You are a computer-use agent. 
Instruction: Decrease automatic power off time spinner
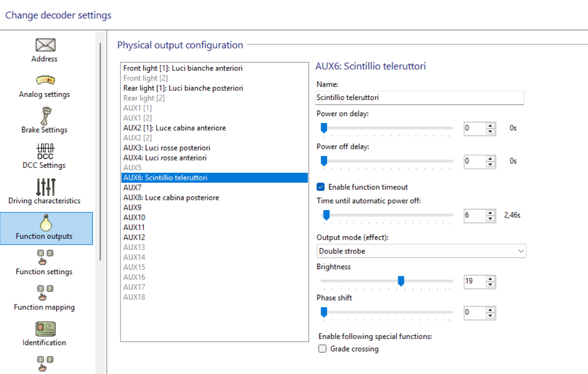click(x=490, y=219)
